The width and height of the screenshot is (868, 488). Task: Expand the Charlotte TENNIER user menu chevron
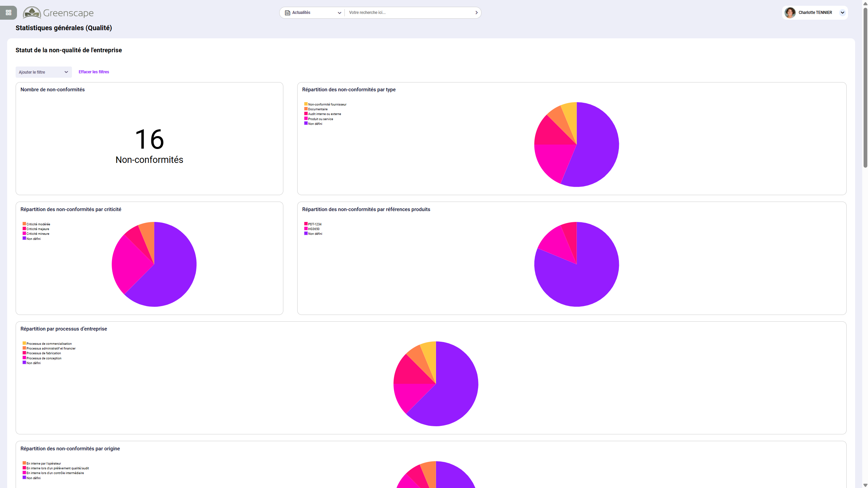(842, 13)
